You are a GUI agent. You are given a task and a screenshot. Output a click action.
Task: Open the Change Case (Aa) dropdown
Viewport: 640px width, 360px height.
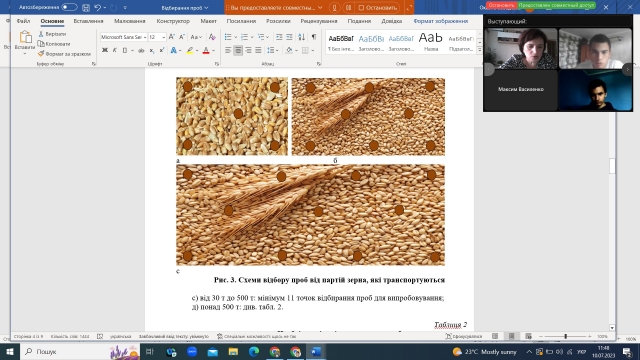[196, 37]
